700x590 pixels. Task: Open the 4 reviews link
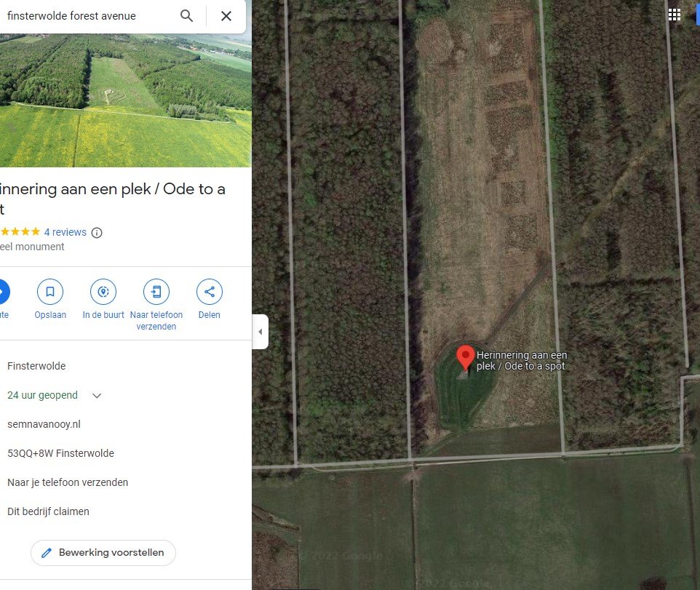click(65, 232)
